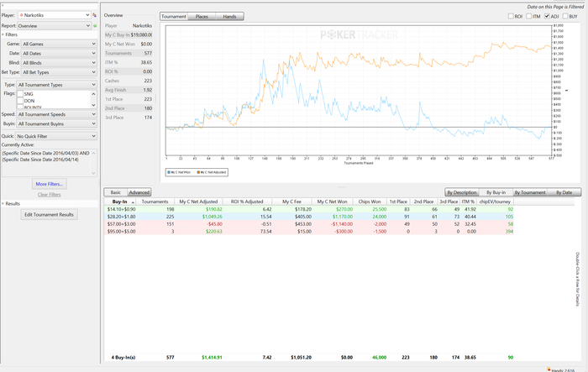Click Edit Tournament Results button
This screenshot has width=588, height=372.
tap(50, 215)
